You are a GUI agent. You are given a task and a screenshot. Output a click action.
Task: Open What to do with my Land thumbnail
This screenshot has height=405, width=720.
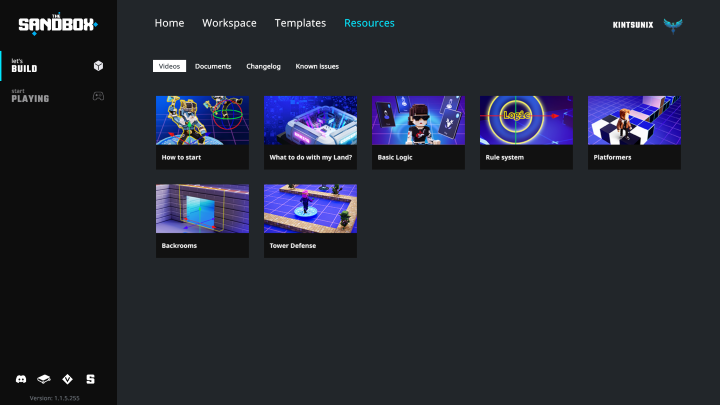click(310, 120)
